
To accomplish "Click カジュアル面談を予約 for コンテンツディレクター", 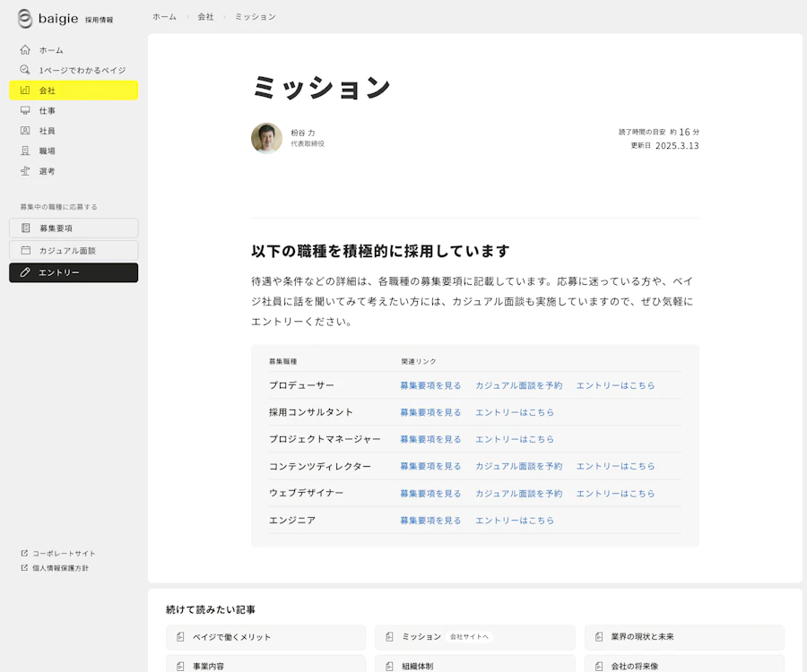I will pos(519,466).
